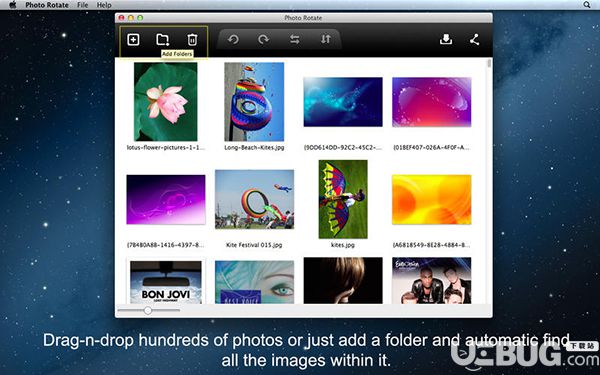This screenshot has height=375, width=600.
Task: Rotate photos counterclockwise
Action: coord(233,39)
